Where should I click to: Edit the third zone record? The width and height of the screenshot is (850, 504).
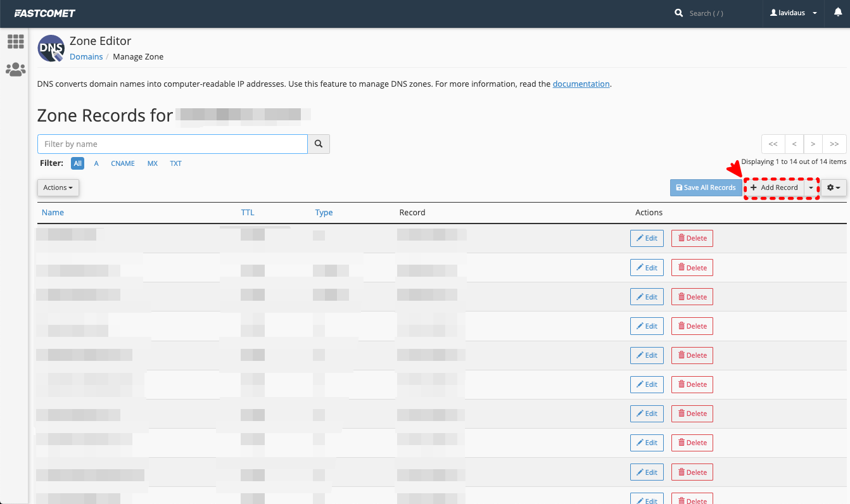[647, 297]
